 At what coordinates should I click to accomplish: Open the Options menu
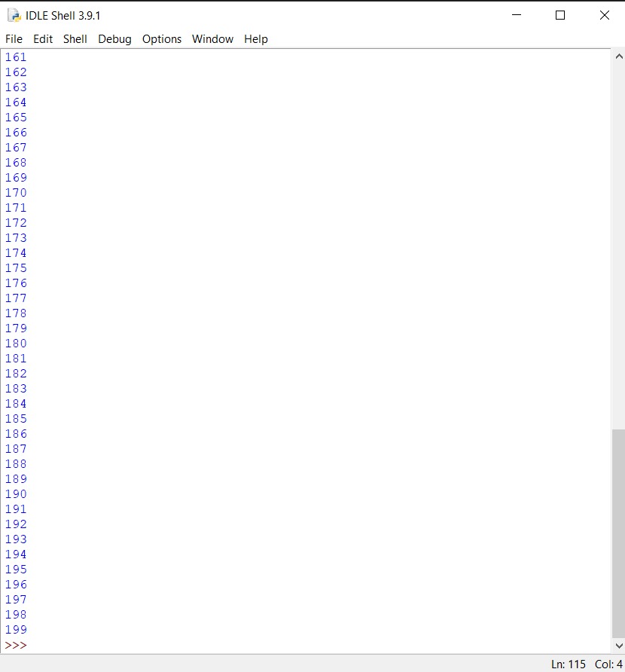162,39
